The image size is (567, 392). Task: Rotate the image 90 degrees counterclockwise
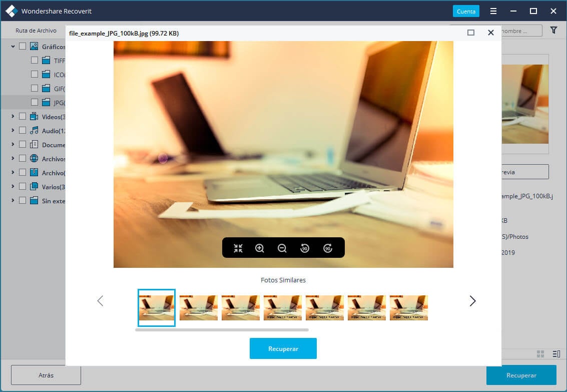coord(305,248)
